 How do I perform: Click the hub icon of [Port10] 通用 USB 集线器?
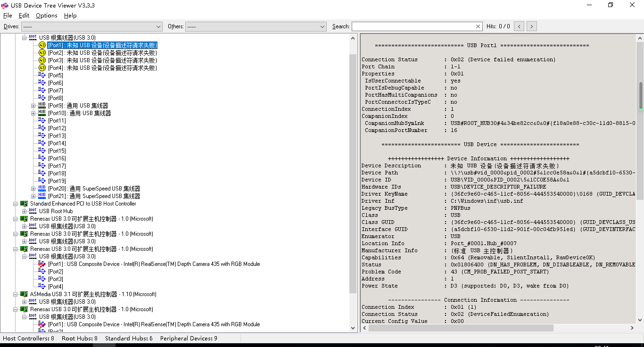[42, 113]
